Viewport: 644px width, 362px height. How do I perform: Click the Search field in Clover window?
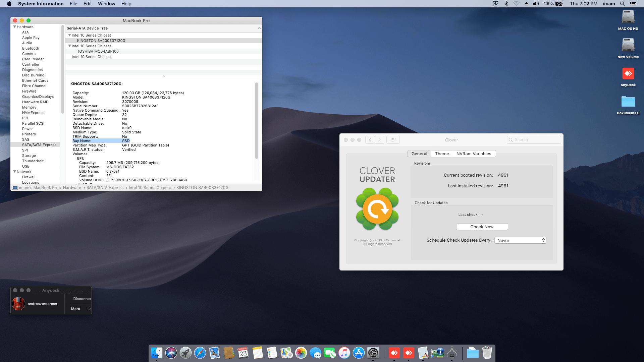(x=534, y=140)
